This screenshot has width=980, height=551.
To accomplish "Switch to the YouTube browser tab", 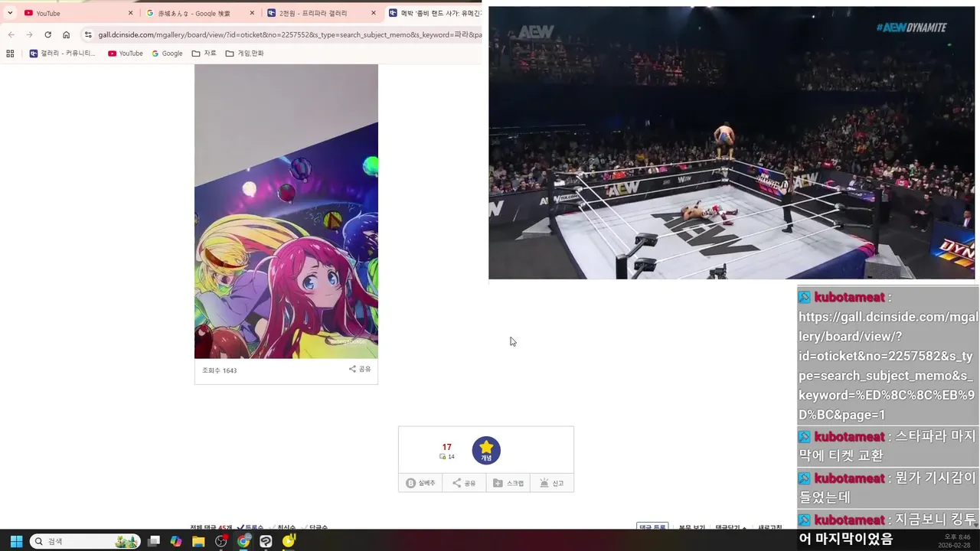I will 78,13.
